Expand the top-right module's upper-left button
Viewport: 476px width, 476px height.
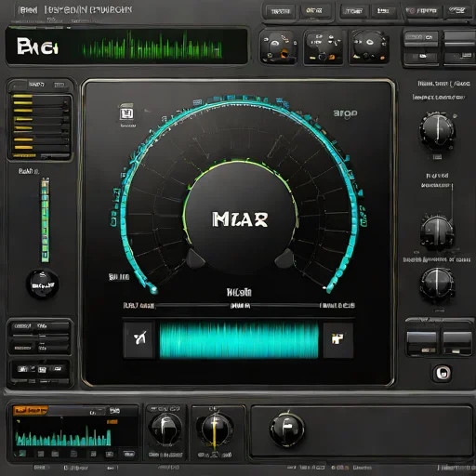tap(421, 38)
